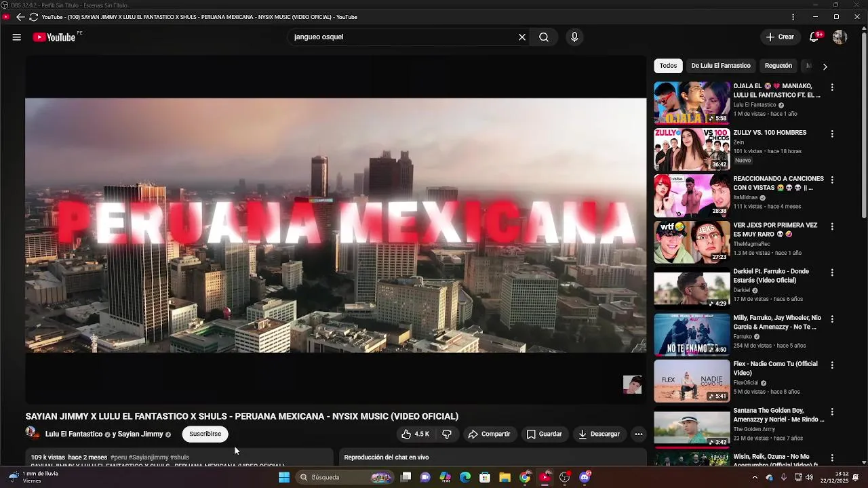Viewport: 868px width, 488px height.
Task: Open YouTube notifications bell
Action: click(x=814, y=37)
